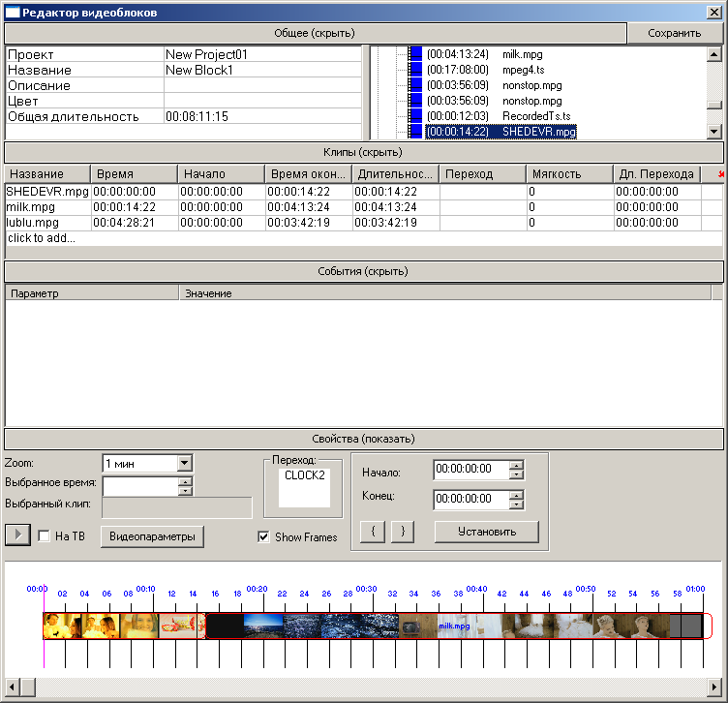The image size is (728, 703).
Task: Click the film icon beside mpeg4.ts
Action: (415, 70)
